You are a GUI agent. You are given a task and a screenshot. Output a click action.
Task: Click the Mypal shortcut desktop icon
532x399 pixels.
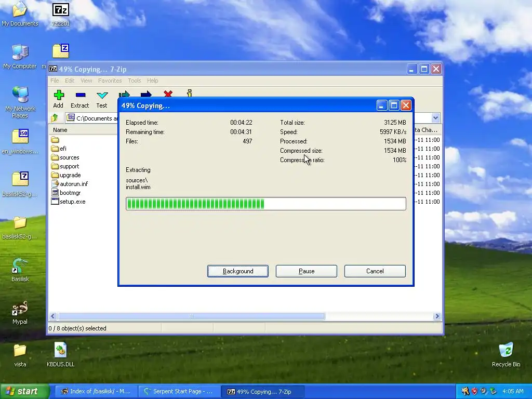click(x=20, y=312)
